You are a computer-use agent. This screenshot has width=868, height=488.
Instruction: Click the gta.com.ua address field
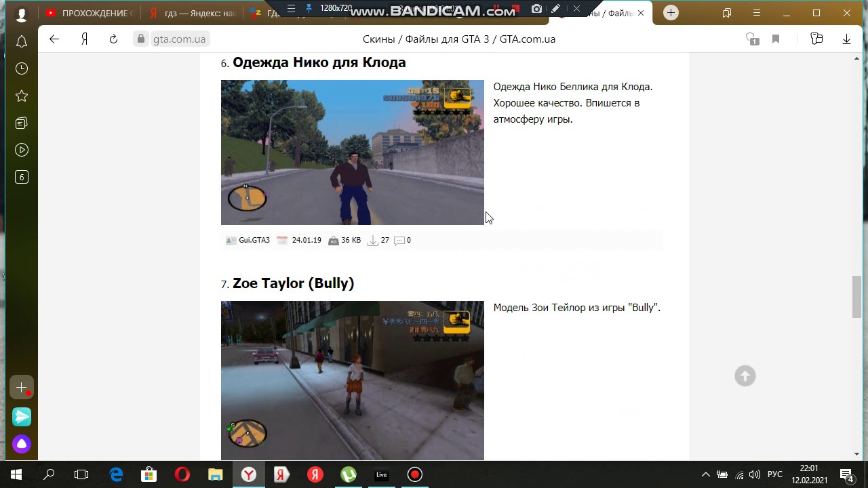point(179,39)
